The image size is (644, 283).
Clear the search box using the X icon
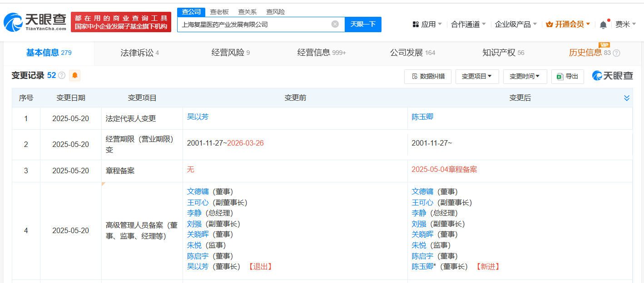pos(335,24)
